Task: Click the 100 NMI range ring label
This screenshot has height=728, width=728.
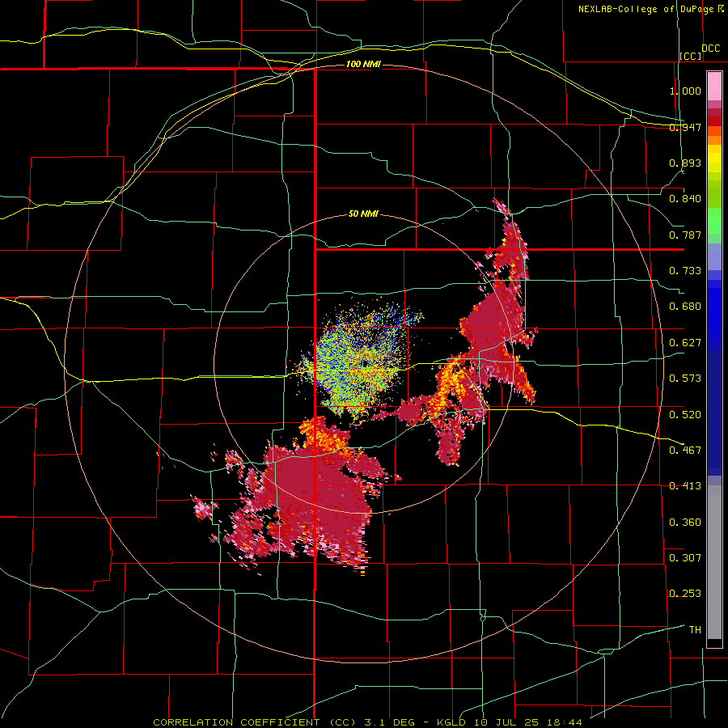Action: point(363,64)
